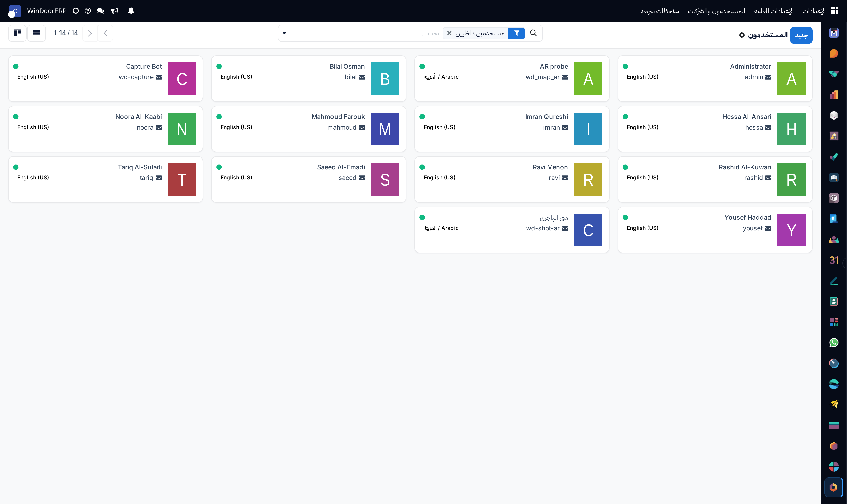Open the Employees people app
The image size is (847, 504).
[x=834, y=239]
